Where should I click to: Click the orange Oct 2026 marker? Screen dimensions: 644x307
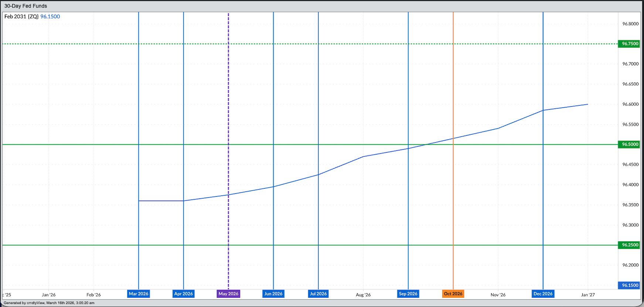[453, 294]
